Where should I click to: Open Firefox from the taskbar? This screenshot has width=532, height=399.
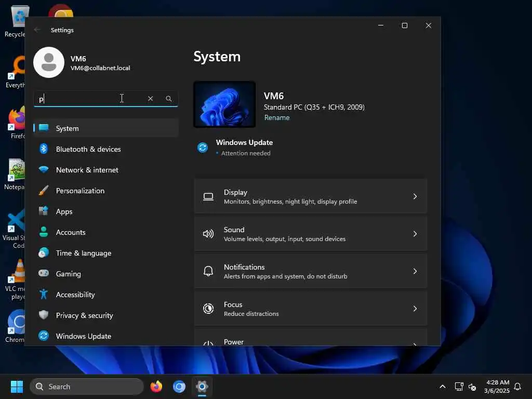click(156, 387)
